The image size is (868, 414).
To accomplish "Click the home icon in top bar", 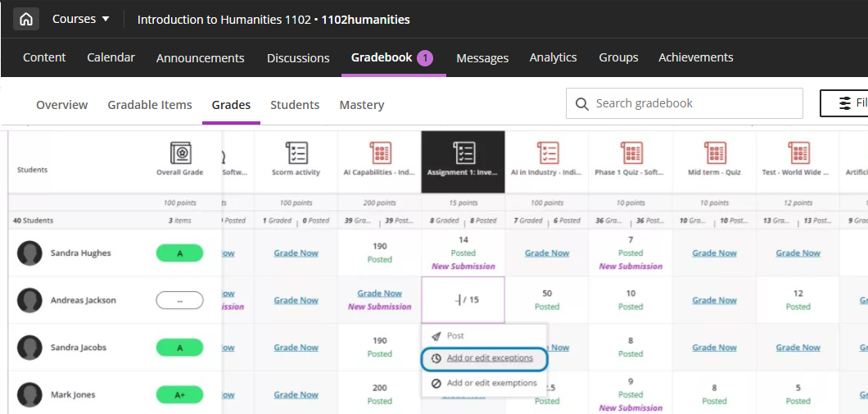I will coord(26,19).
